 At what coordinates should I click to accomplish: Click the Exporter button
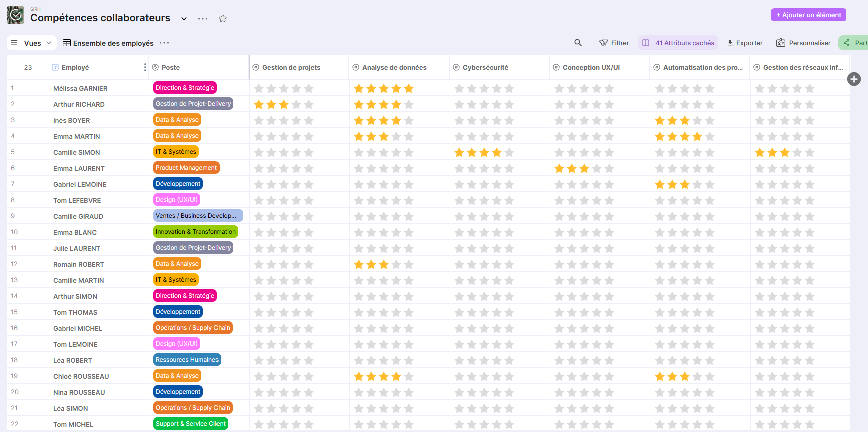pos(745,43)
